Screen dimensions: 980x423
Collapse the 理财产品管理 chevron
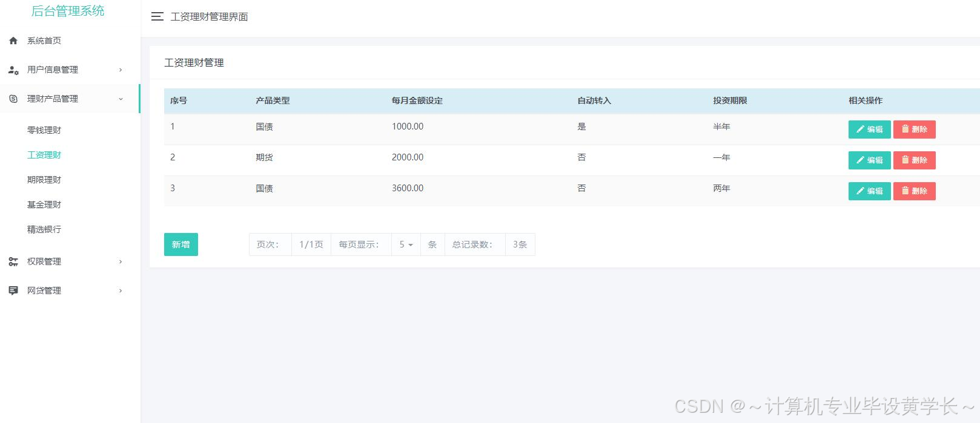click(x=121, y=99)
